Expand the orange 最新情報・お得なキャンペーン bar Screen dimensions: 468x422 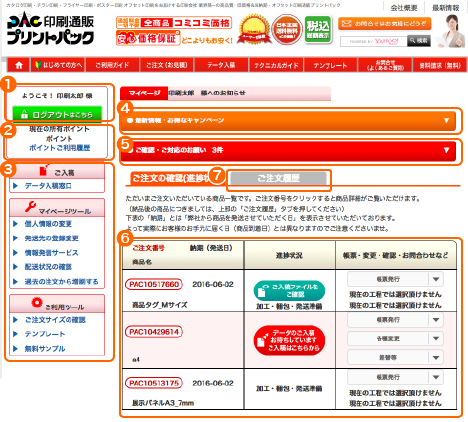click(288, 120)
